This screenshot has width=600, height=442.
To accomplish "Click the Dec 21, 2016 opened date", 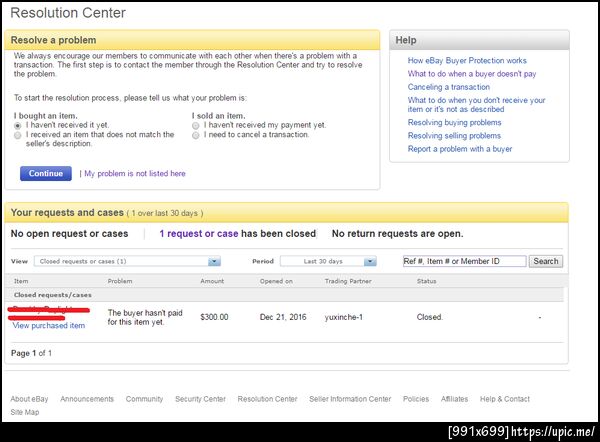I will [283, 317].
